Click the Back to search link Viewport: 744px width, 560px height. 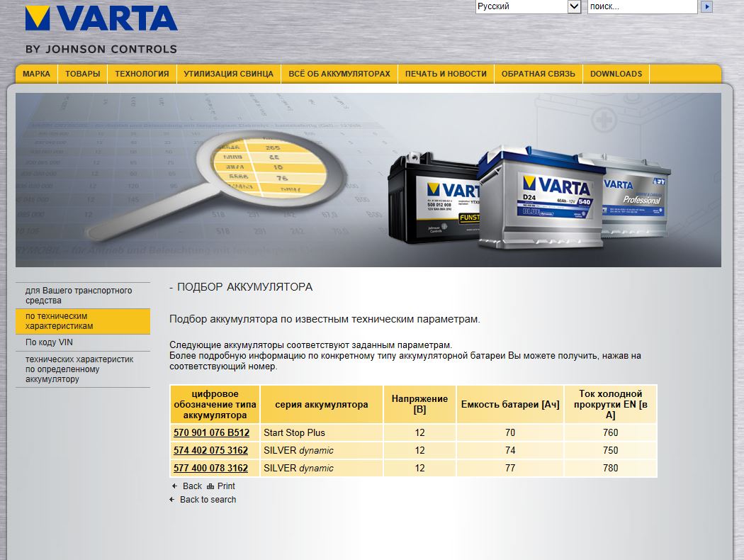tap(208, 500)
